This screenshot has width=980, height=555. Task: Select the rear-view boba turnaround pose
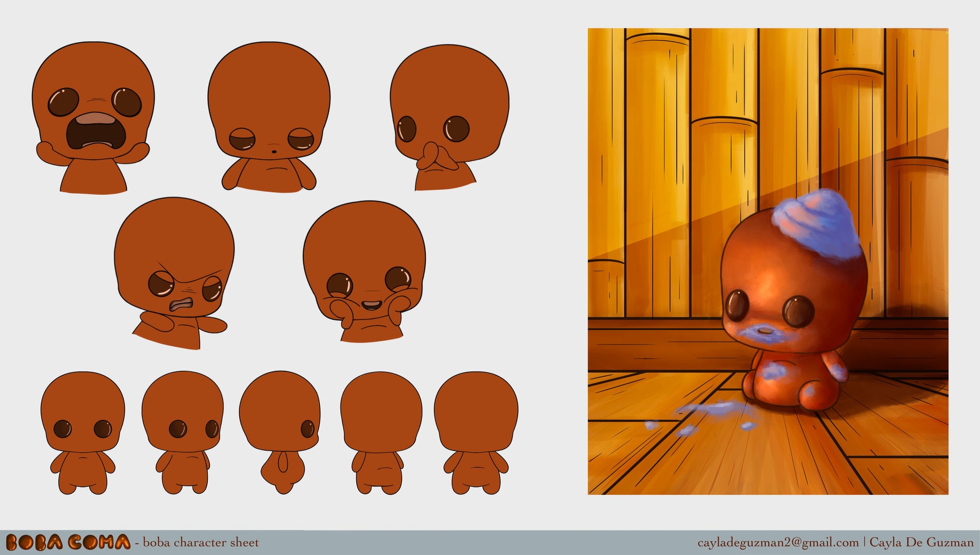(x=476, y=433)
